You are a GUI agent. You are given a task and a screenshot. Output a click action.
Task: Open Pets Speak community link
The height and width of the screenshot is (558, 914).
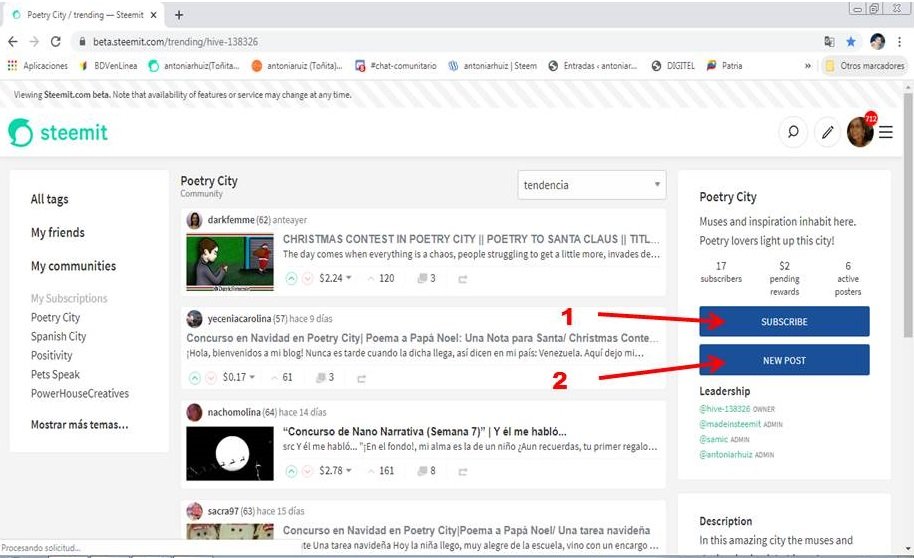click(x=55, y=374)
